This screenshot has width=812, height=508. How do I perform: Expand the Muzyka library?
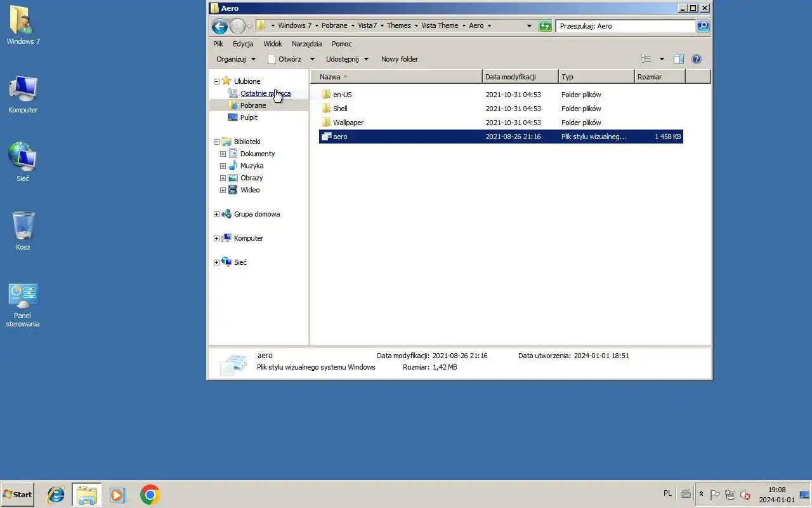[x=223, y=166]
